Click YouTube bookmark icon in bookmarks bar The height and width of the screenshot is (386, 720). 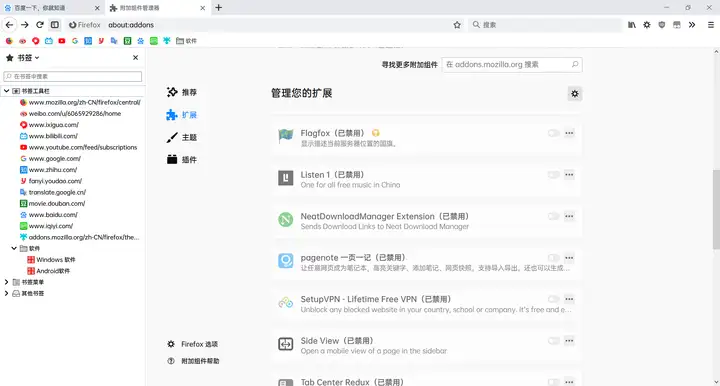(x=62, y=41)
